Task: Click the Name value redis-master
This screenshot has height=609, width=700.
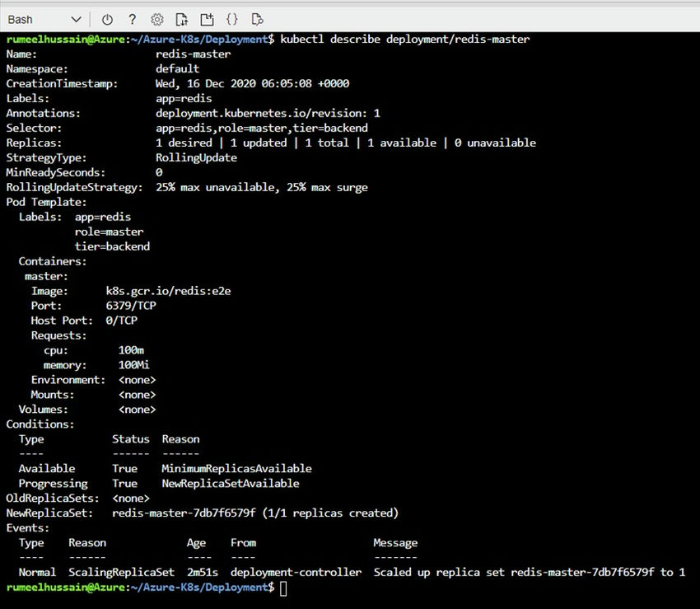Action: pos(193,54)
